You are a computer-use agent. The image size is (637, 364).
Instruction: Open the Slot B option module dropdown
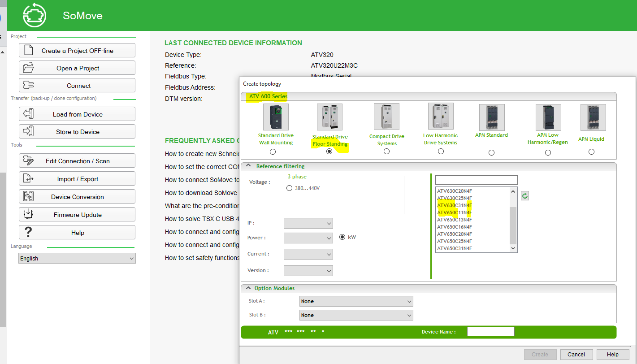pos(356,315)
